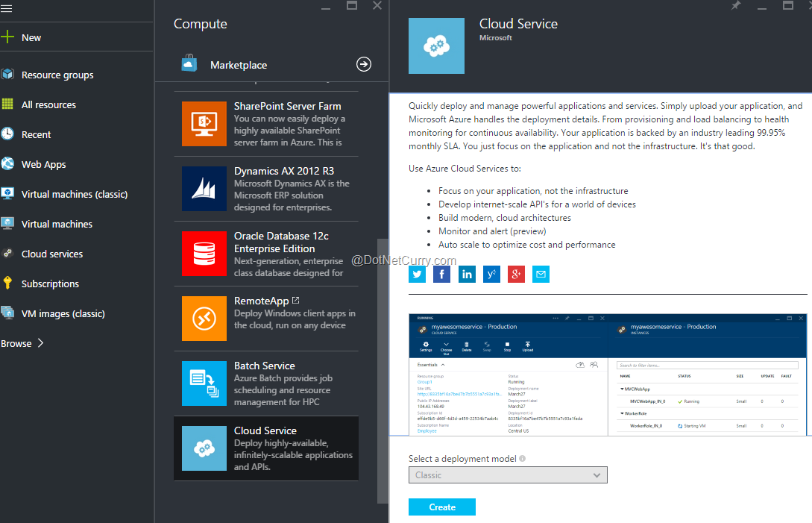Maximize the Compute blade
812x523 pixels.
(x=352, y=6)
